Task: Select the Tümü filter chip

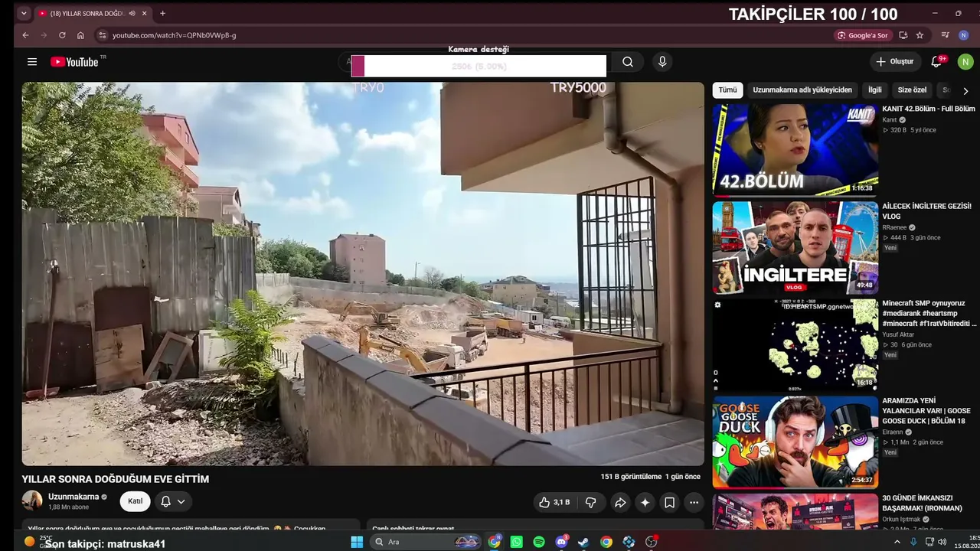Action: pyautogui.click(x=727, y=90)
